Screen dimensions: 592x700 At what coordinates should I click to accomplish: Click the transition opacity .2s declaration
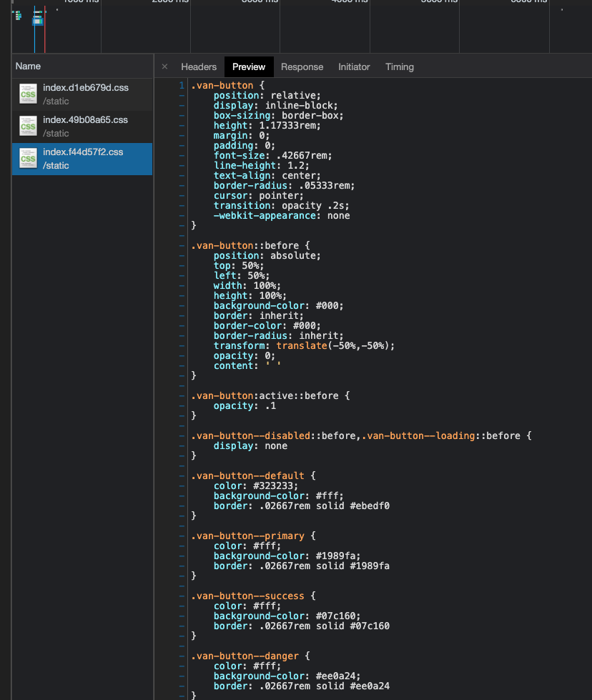(281, 205)
